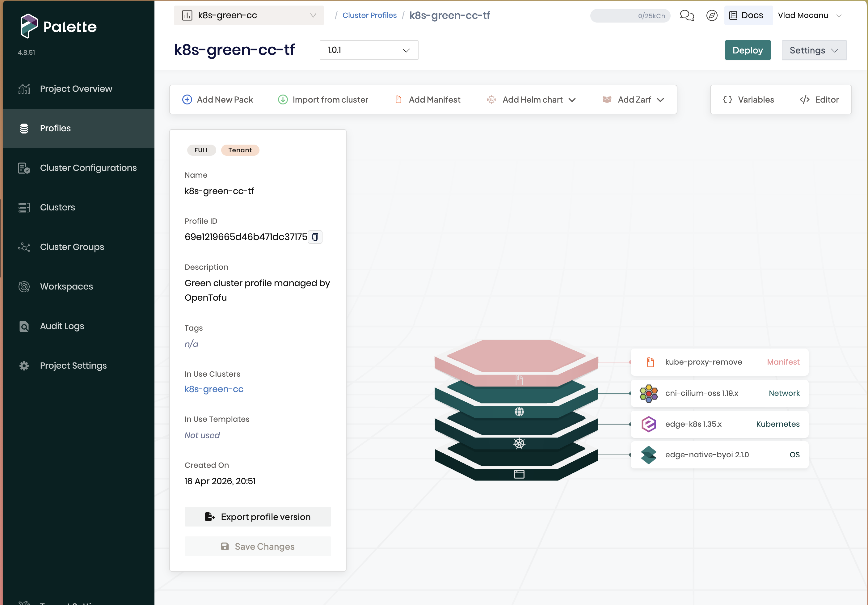Navigate to Clusters
The height and width of the screenshot is (605, 868).
pos(79,208)
